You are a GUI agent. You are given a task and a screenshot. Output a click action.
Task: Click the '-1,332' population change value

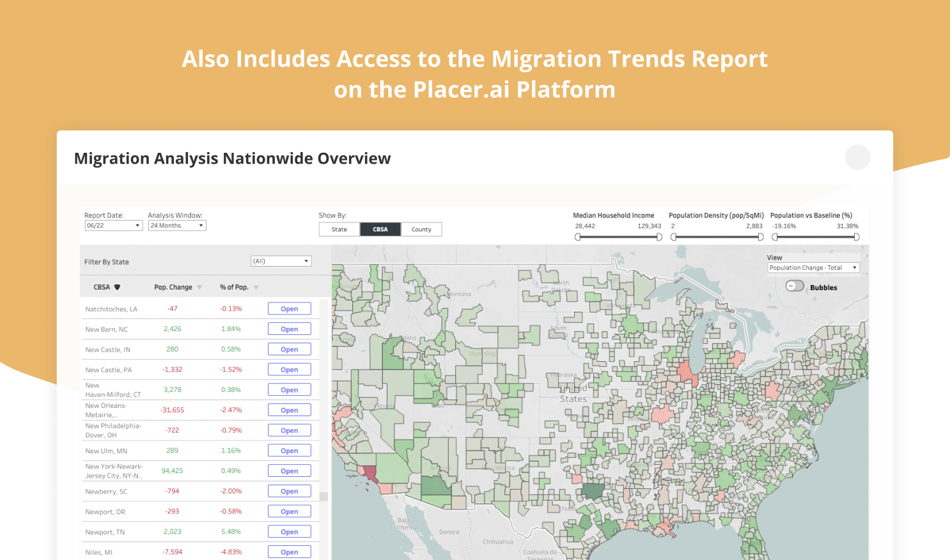(172, 369)
